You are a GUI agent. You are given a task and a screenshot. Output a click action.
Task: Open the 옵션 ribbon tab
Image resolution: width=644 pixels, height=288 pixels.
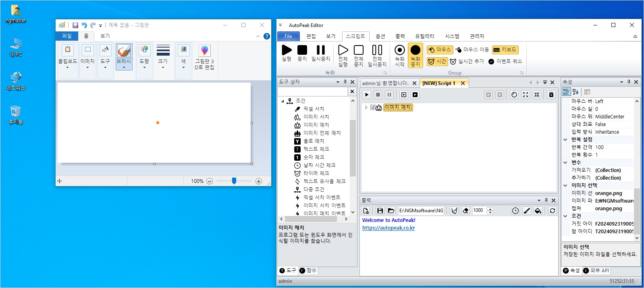[x=380, y=36]
